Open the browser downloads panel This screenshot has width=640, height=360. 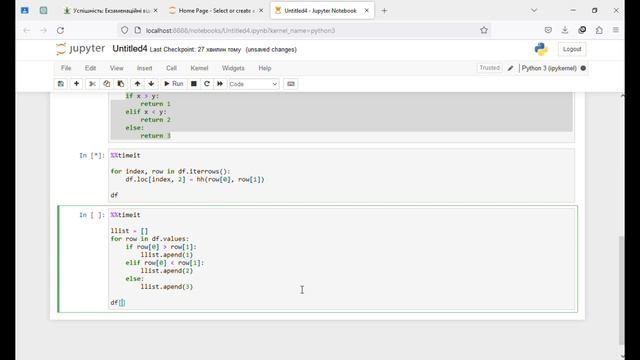click(x=565, y=30)
